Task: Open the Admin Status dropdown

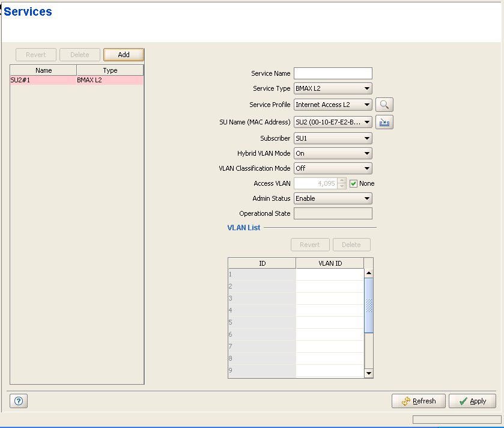Action: 333,198
